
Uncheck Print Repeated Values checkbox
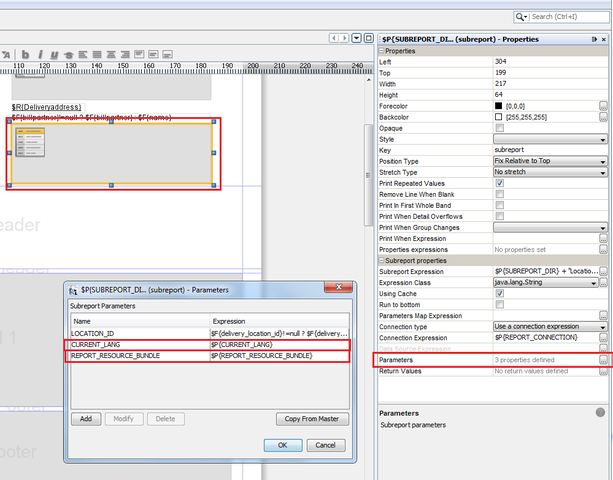coord(499,183)
